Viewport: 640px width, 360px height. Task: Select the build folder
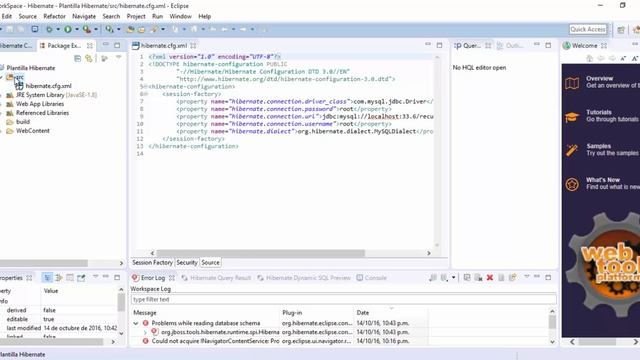tap(22, 122)
